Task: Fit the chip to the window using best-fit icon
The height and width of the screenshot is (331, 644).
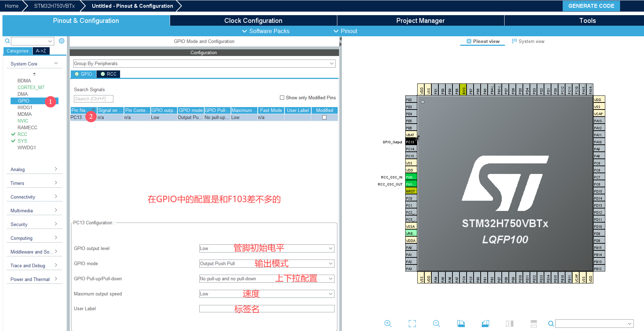Action: pos(412,323)
